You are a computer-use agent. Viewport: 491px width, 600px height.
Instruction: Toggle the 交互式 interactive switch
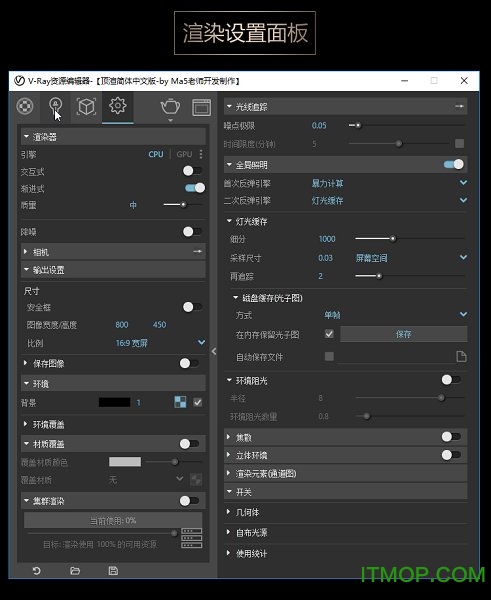pos(192,171)
